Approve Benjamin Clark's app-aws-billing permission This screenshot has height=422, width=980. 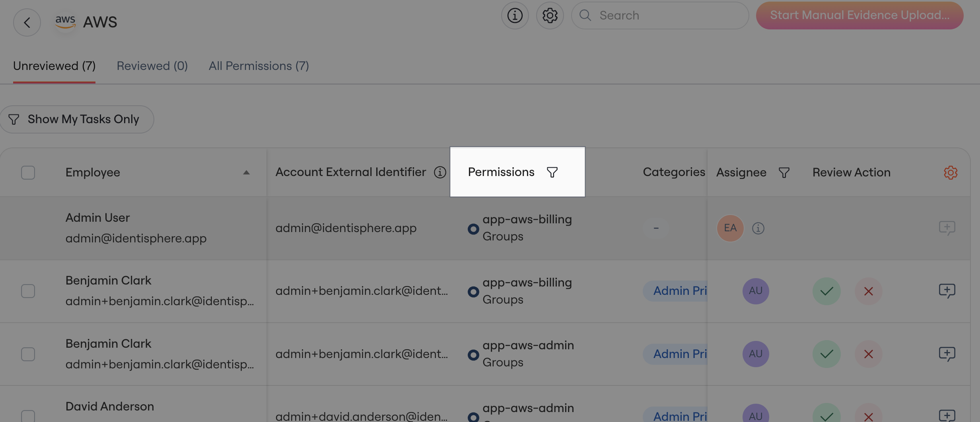pyautogui.click(x=826, y=291)
